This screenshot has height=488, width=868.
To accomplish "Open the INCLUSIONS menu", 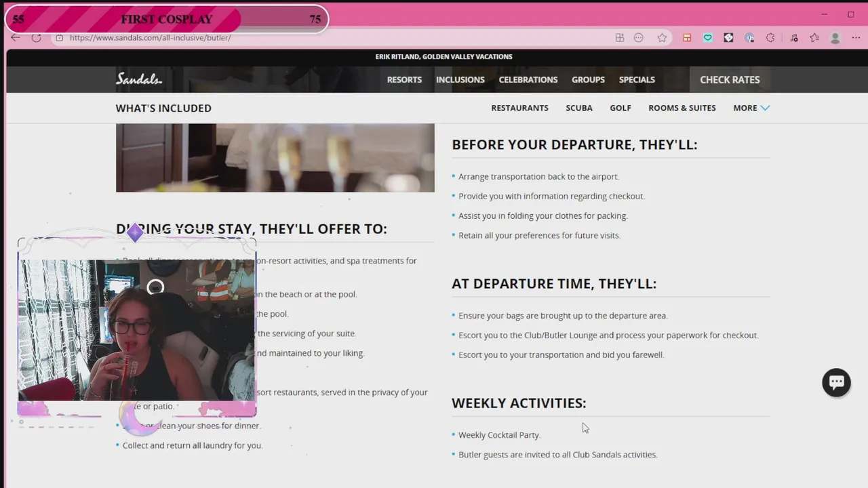I will (460, 79).
